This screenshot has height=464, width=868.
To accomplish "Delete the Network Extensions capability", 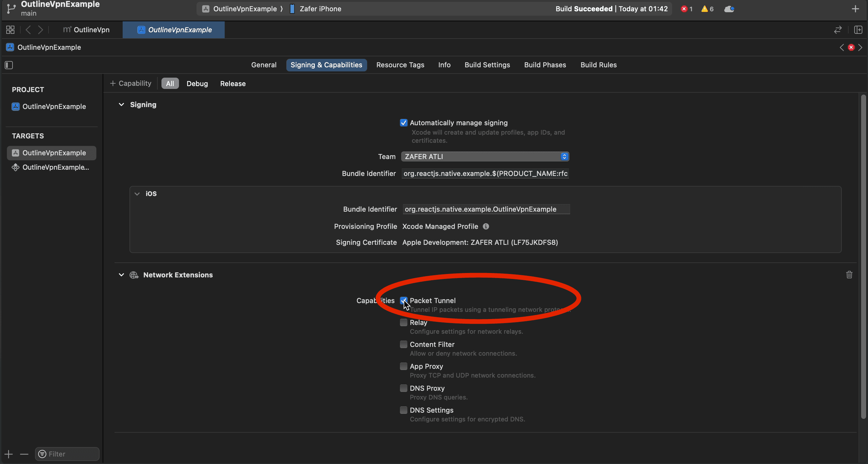I will (849, 275).
